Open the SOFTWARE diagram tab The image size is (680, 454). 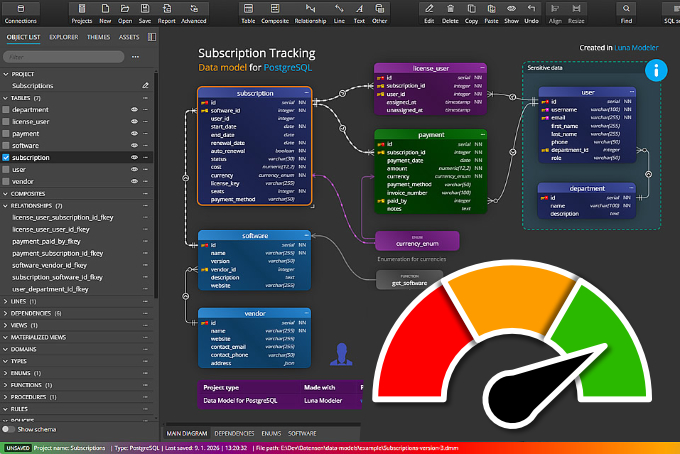[x=302, y=433]
